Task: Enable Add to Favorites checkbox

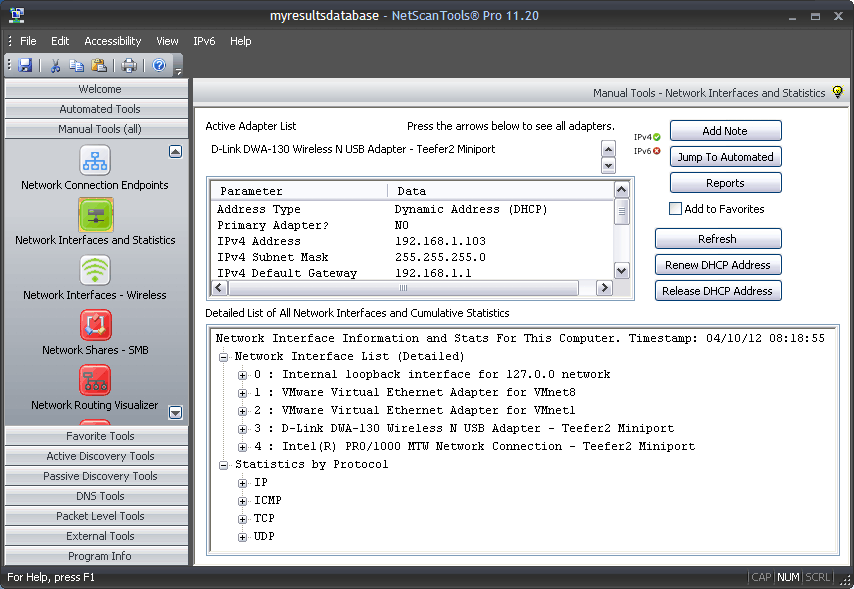Action: [675, 209]
